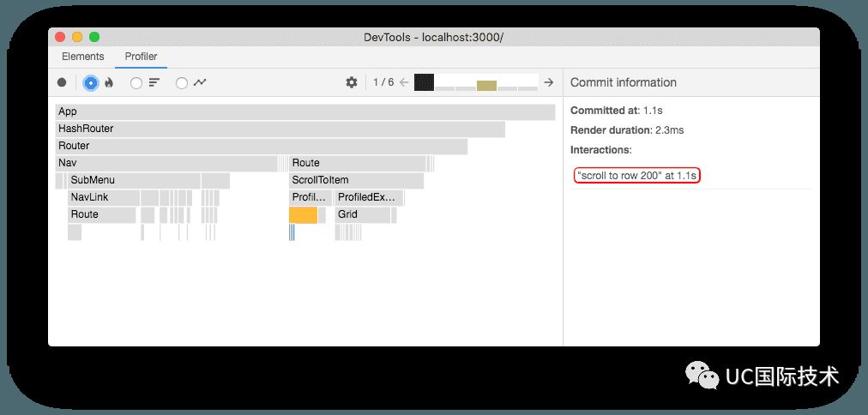This screenshot has width=868, height=415.
Task: Select the Nav bar in flamegraph
Action: click(x=166, y=163)
